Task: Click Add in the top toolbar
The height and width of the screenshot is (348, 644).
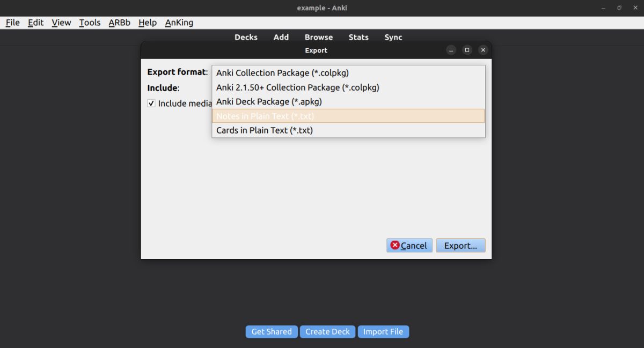Action: pyautogui.click(x=281, y=37)
